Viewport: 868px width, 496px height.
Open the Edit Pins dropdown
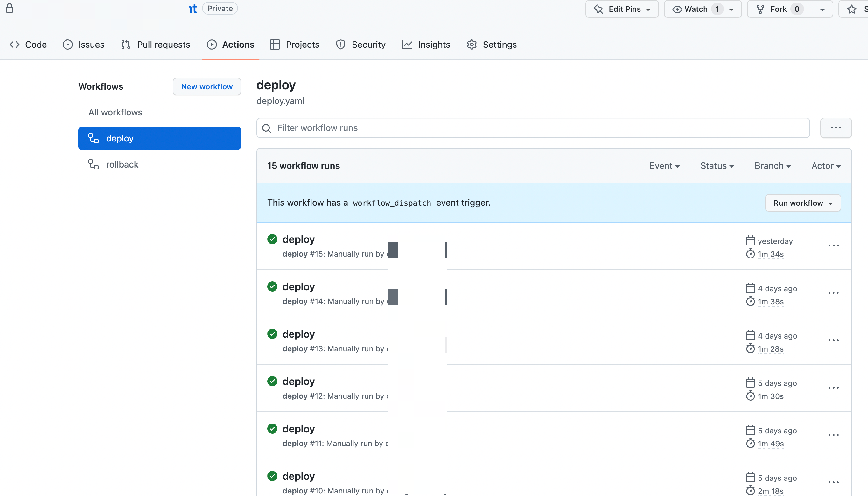point(622,9)
